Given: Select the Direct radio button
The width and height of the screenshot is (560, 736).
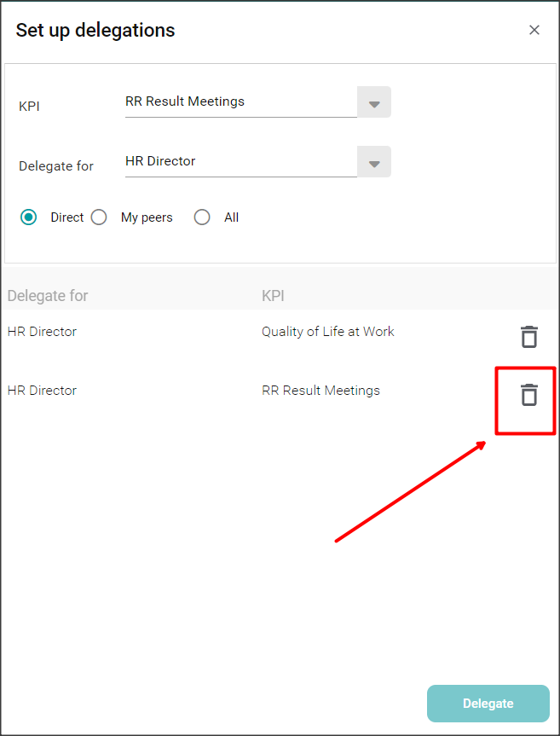Looking at the screenshot, I should (x=29, y=217).
